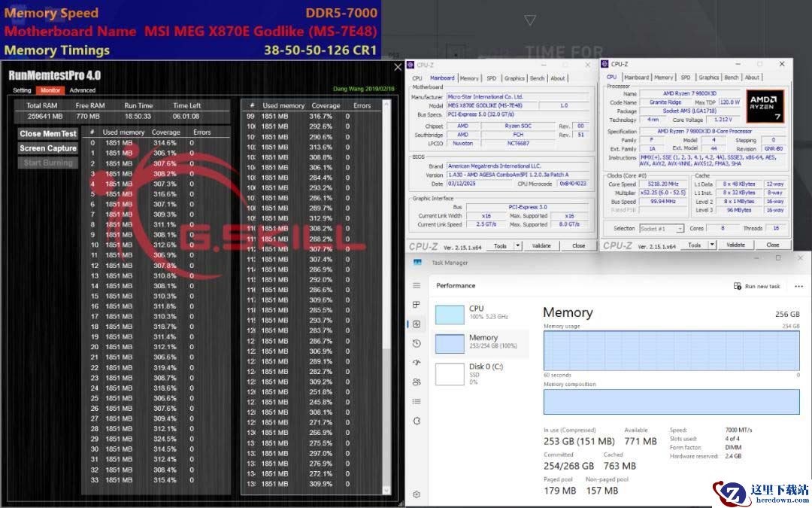Viewport: 812px width, 508px height.
Task: Open Startup apps icon in Task Manager
Action: 417,362
